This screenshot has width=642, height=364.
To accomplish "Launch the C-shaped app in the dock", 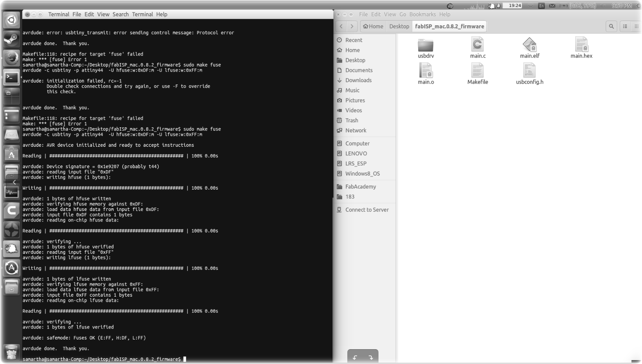I will coord(11,211).
